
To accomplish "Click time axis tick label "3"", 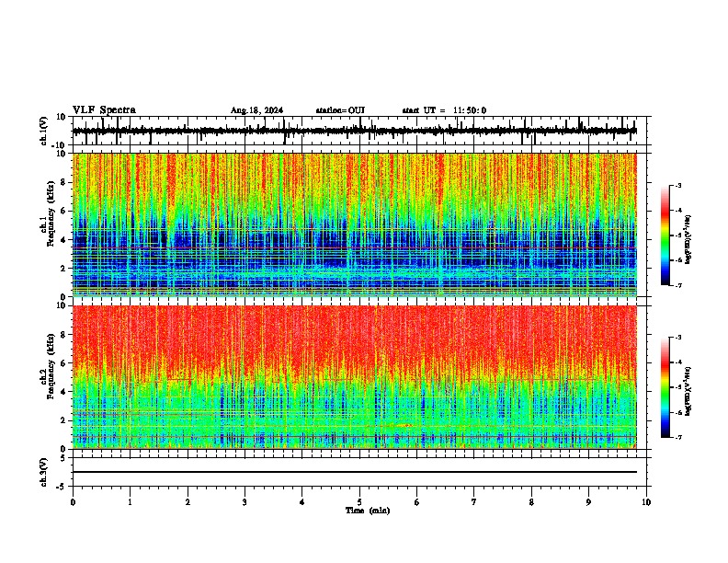I will pyautogui.click(x=245, y=502).
